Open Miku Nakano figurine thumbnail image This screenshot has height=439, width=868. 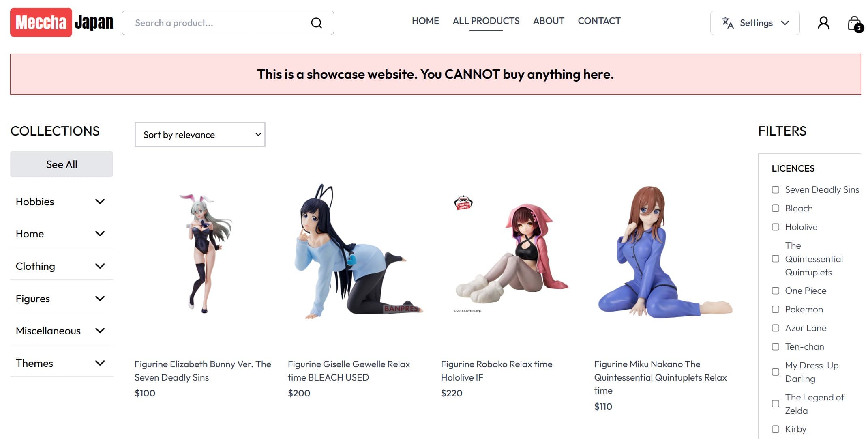(664, 252)
